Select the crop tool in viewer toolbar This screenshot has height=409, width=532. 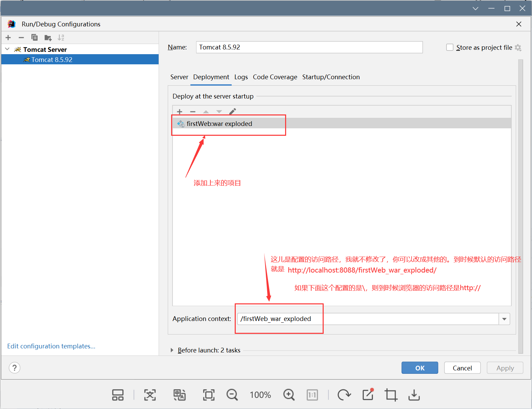391,395
